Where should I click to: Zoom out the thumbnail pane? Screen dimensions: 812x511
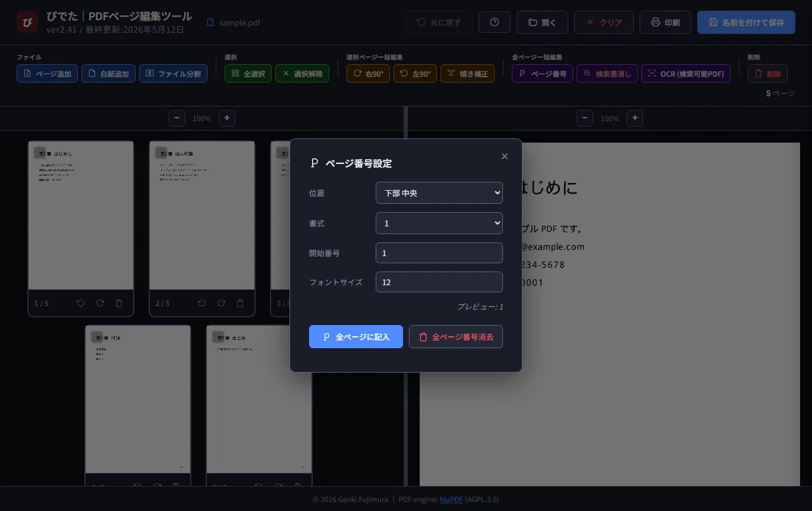(x=177, y=118)
